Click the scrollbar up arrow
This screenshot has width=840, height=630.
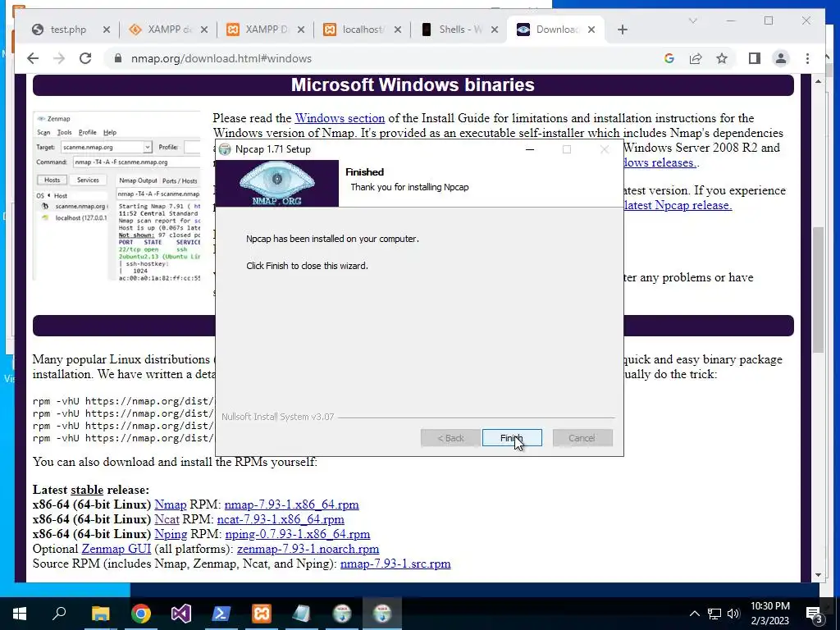click(x=818, y=81)
